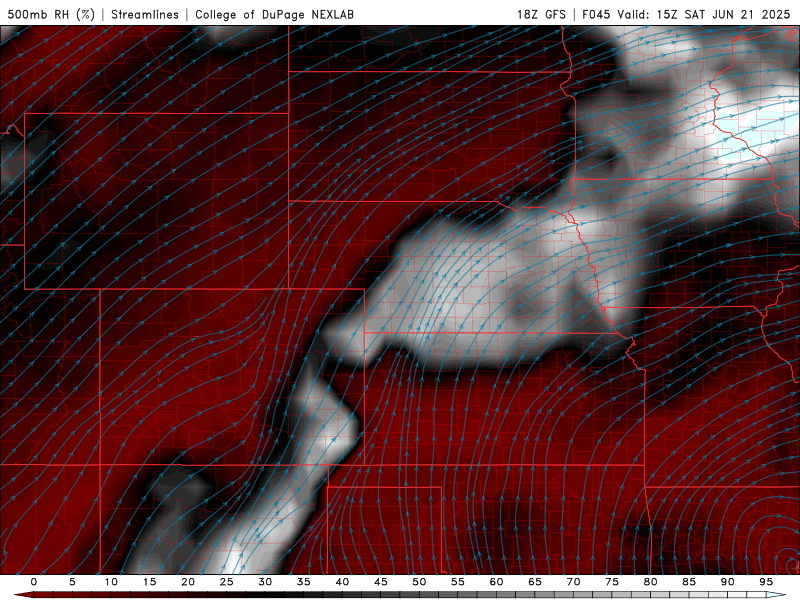Click the "65" value on the color scale
Viewport: 800px width, 600px height.
[535, 582]
